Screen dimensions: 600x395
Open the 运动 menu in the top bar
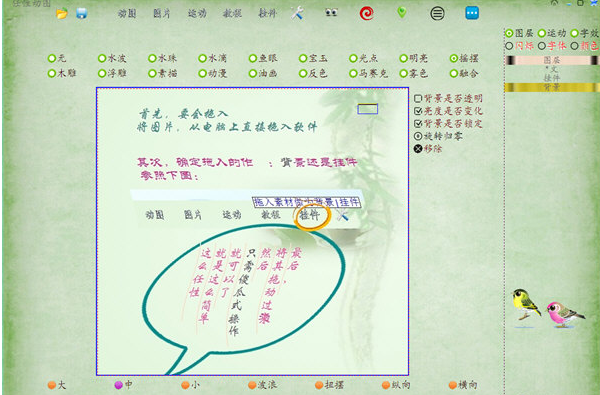[x=197, y=14]
